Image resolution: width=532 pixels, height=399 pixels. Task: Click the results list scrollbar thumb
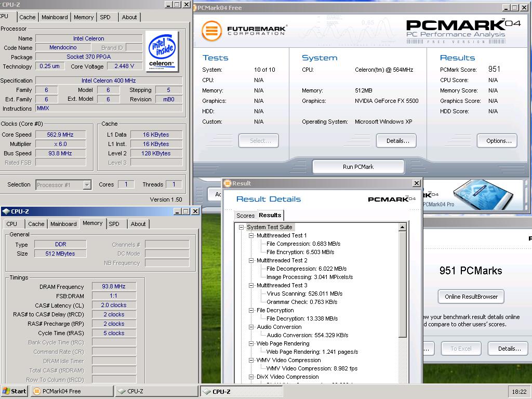click(403, 284)
